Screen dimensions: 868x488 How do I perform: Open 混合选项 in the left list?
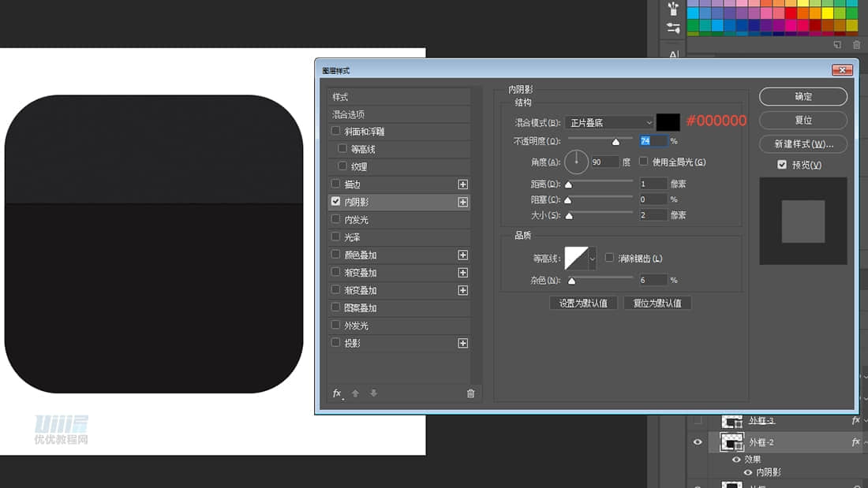[398, 114]
